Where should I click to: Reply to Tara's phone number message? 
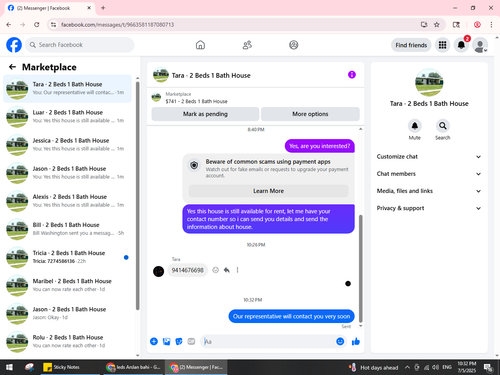(x=227, y=270)
